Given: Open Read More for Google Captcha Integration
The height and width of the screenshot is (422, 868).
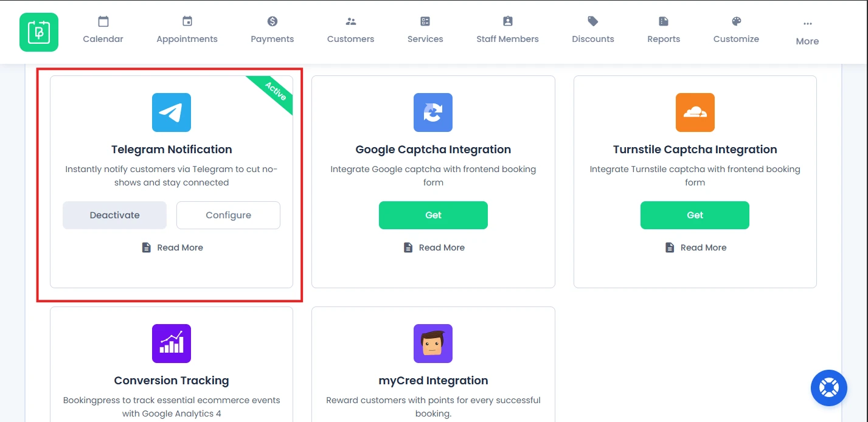Looking at the screenshot, I should coord(434,247).
